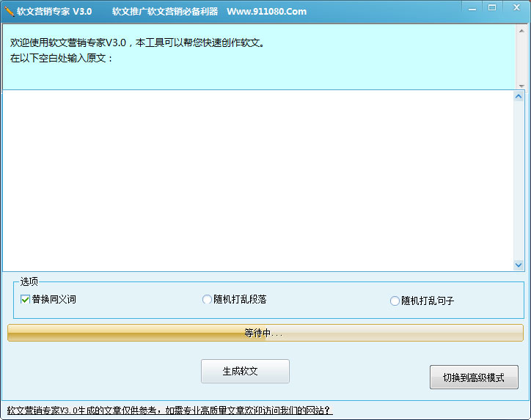Click the Www.911080.Com text in title bar

click(x=266, y=12)
